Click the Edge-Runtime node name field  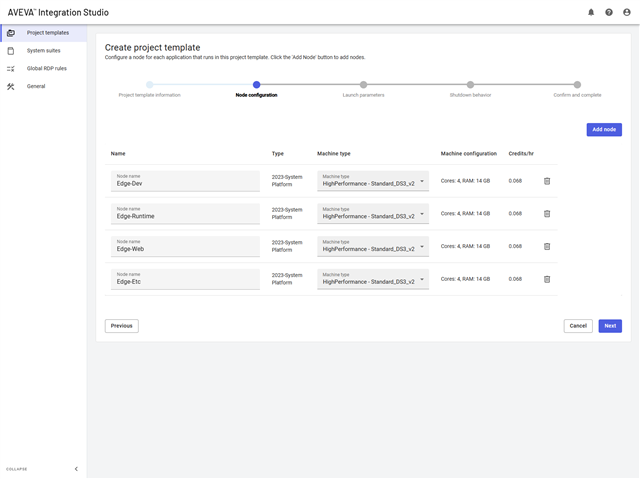coord(185,213)
